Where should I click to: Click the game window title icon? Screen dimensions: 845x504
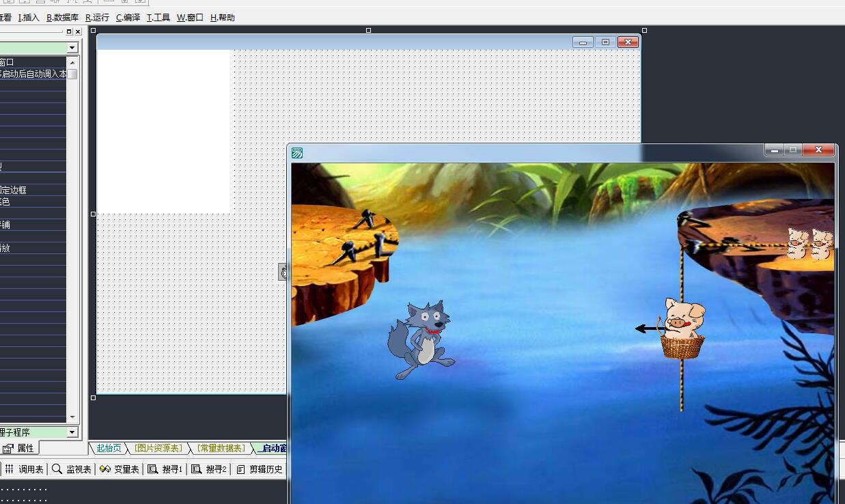click(297, 153)
